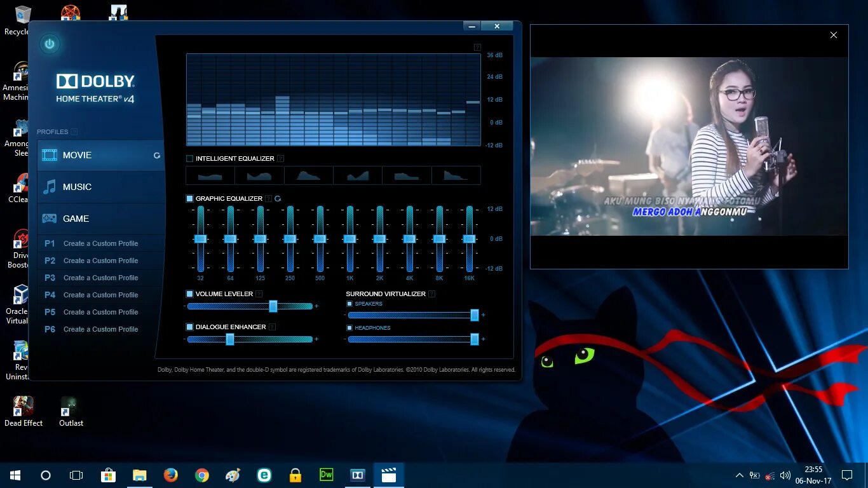868x488 pixels.
Task: Open Dialogue Enhancer help question mark
Action: click(272, 327)
